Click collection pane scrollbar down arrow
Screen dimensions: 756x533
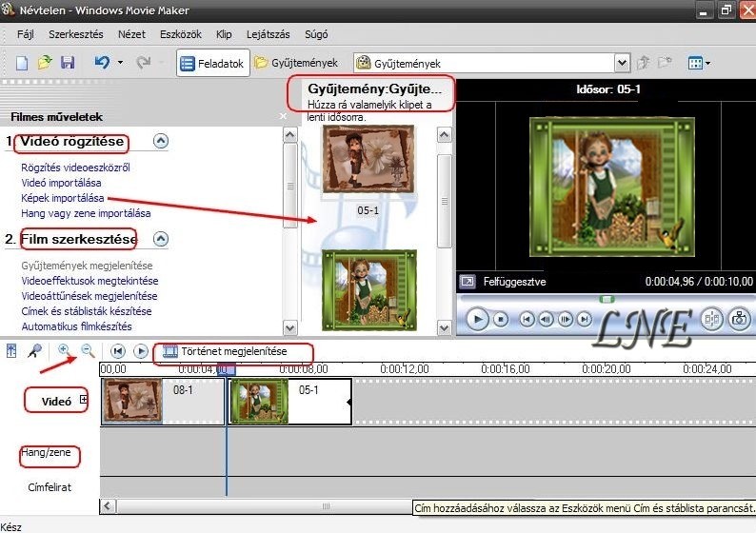click(x=444, y=328)
